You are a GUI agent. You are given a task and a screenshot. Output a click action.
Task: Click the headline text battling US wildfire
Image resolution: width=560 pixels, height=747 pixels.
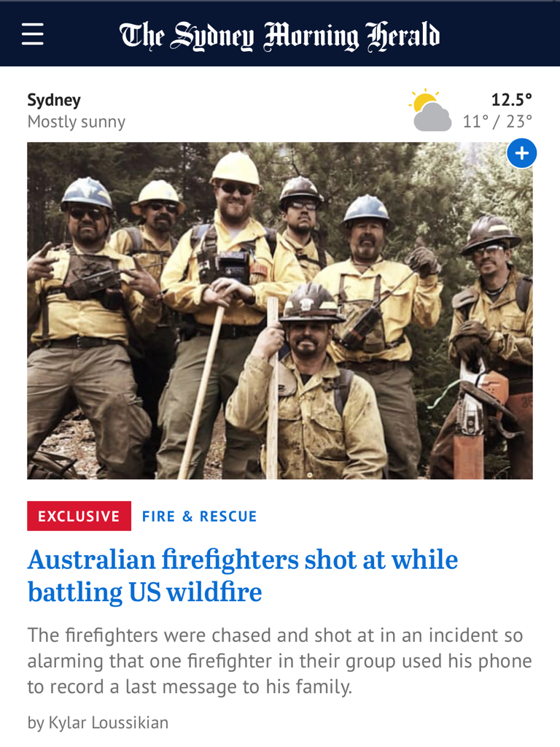145,592
